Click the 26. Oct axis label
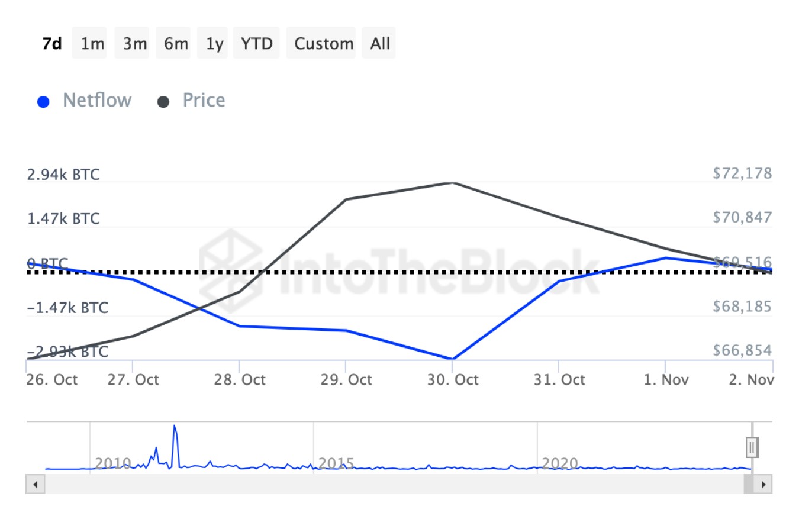799x532 pixels. tap(51, 380)
